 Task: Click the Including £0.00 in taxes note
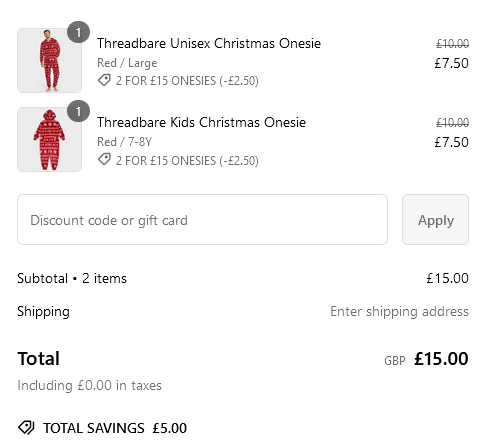pos(89,386)
